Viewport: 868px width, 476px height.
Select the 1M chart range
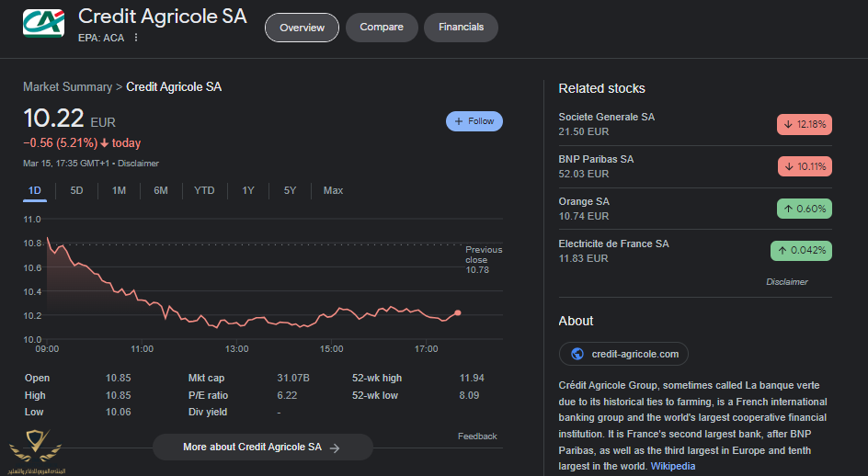[x=119, y=190]
